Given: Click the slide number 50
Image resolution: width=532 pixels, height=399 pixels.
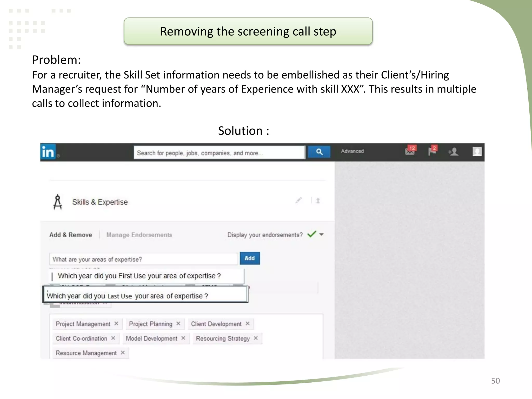Looking at the screenshot, I should point(495,381).
